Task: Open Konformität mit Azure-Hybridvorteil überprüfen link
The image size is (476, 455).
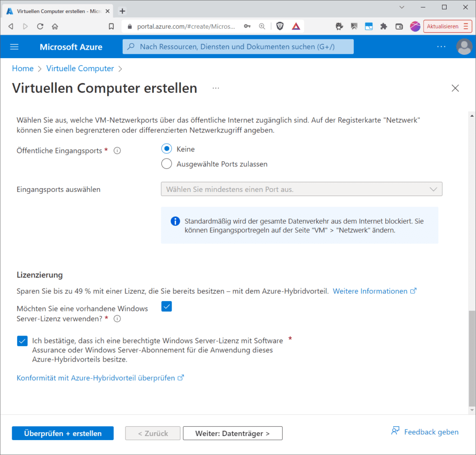Action: [x=100, y=378]
